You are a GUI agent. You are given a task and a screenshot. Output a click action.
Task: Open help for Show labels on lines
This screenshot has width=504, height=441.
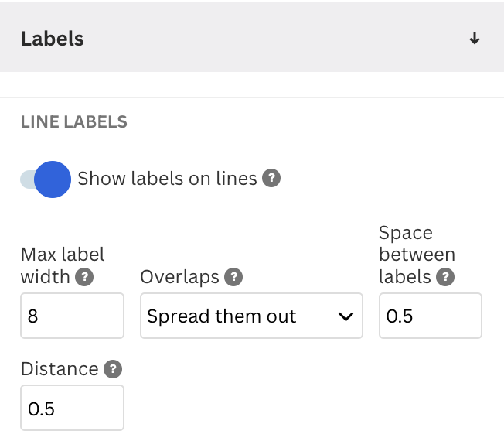(x=271, y=178)
